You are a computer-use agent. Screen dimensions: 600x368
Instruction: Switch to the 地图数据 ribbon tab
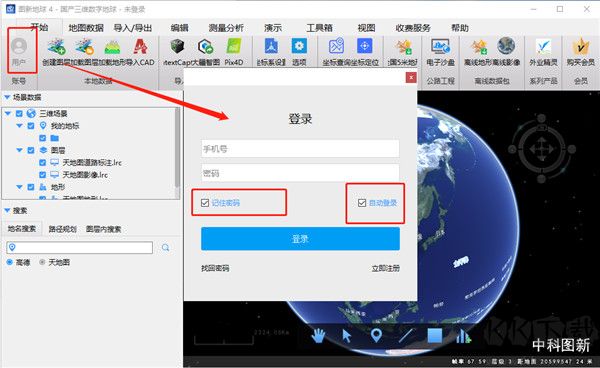[x=86, y=28]
